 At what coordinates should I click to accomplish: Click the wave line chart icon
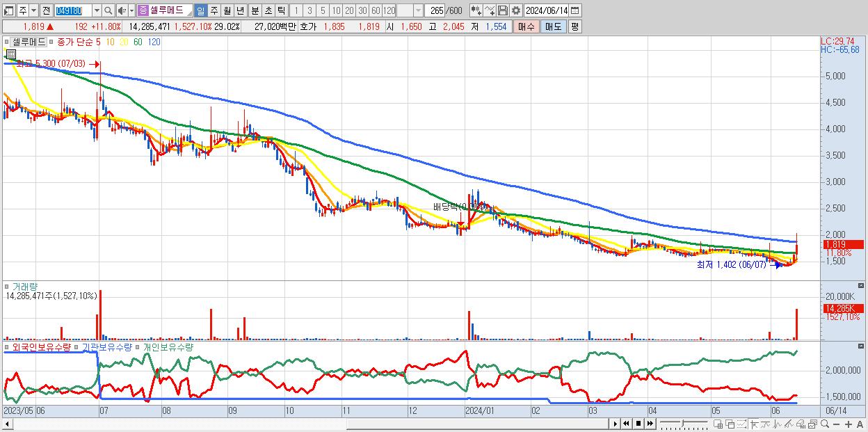(x=777, y=424)
